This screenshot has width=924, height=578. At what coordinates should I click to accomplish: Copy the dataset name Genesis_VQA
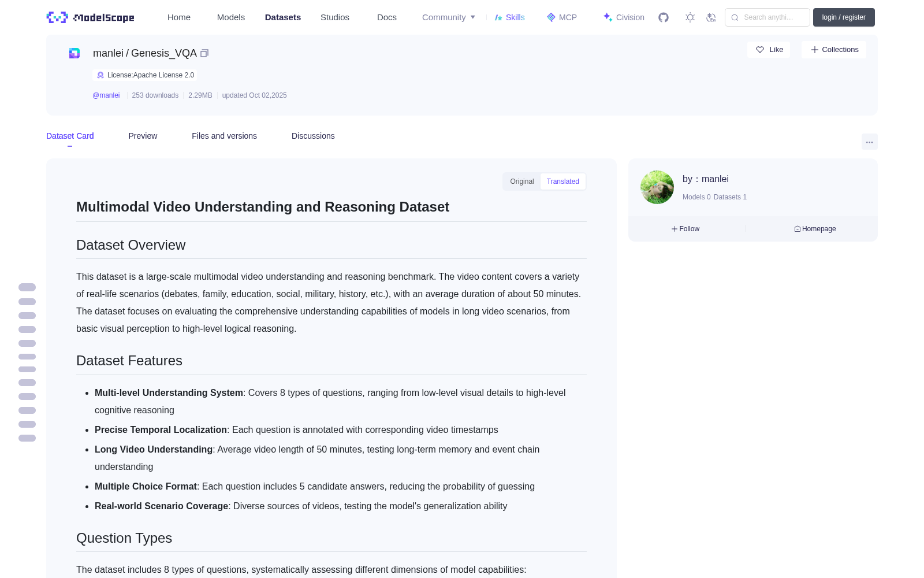[x=204, y=53]
